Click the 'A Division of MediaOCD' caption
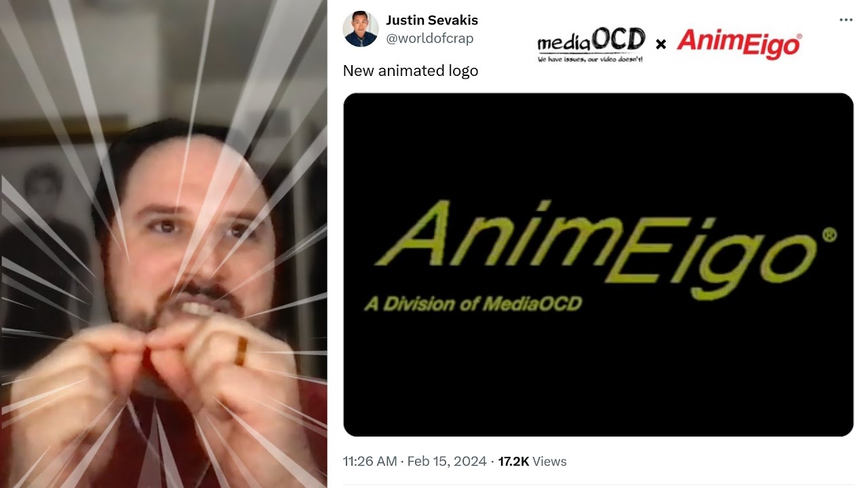868x488 pixels. point(473,303)
